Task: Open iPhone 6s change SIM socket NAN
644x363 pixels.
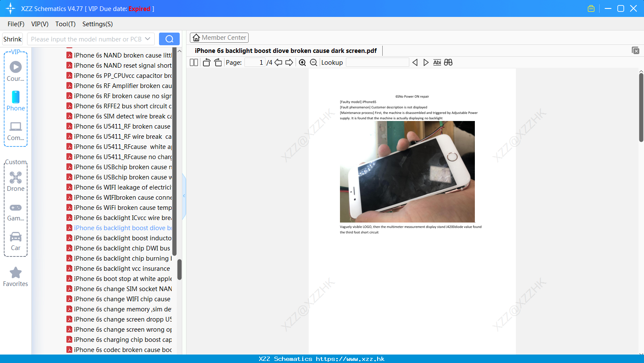Action: coord(120,289)
